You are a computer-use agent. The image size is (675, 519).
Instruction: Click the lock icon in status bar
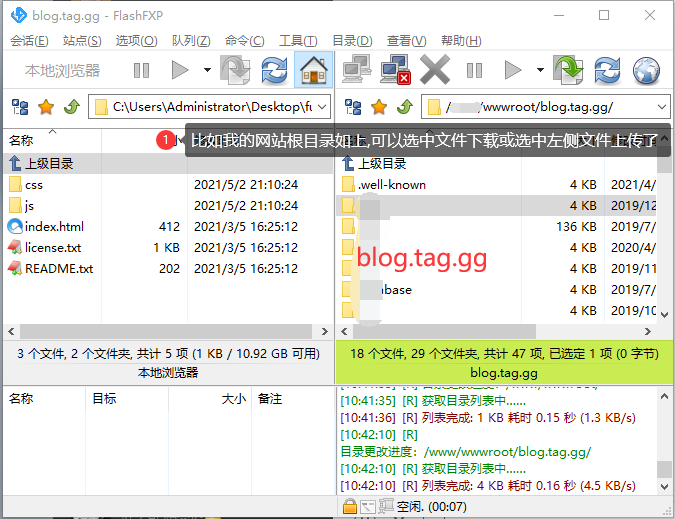pyautogui.click(x=350, y=507)
